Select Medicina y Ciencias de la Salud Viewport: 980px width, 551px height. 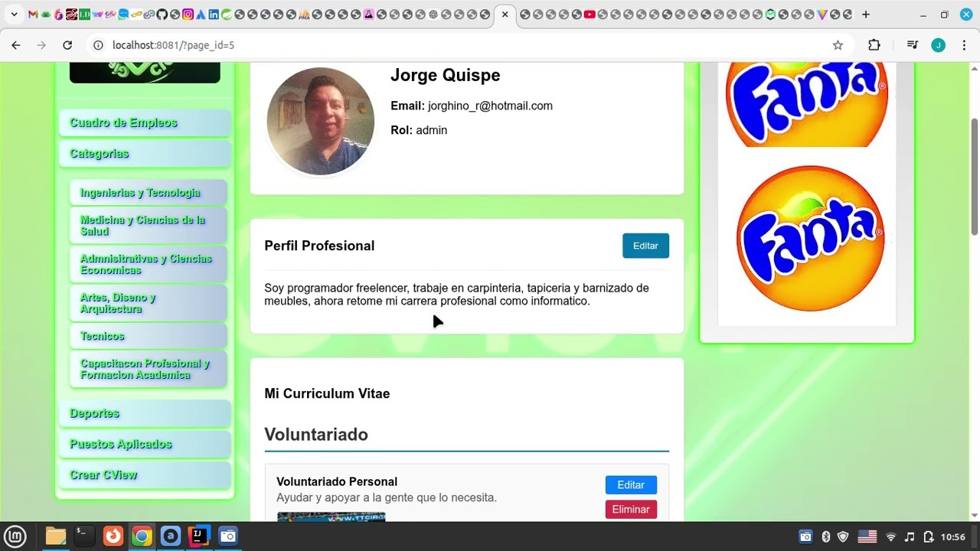[x=149, y=226]
